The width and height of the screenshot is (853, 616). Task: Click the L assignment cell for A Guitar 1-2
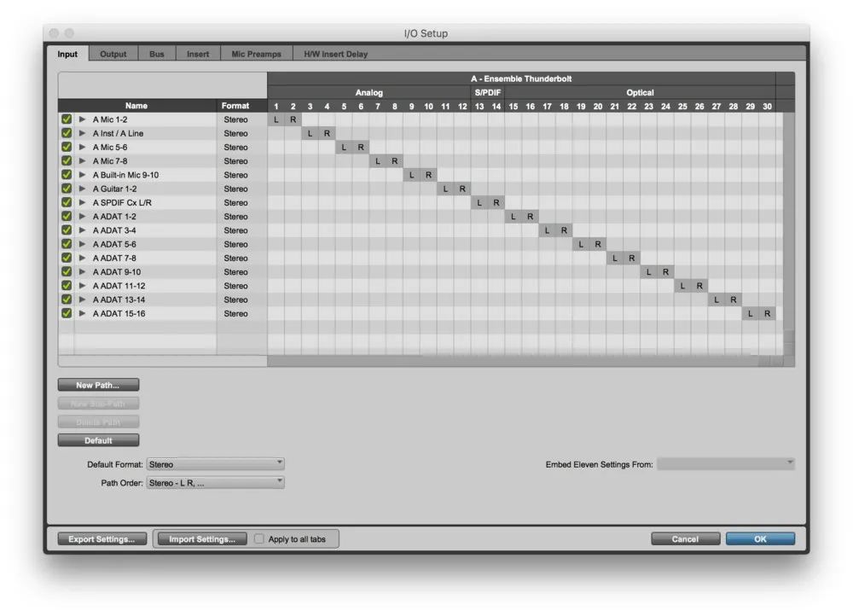[445, 189]
